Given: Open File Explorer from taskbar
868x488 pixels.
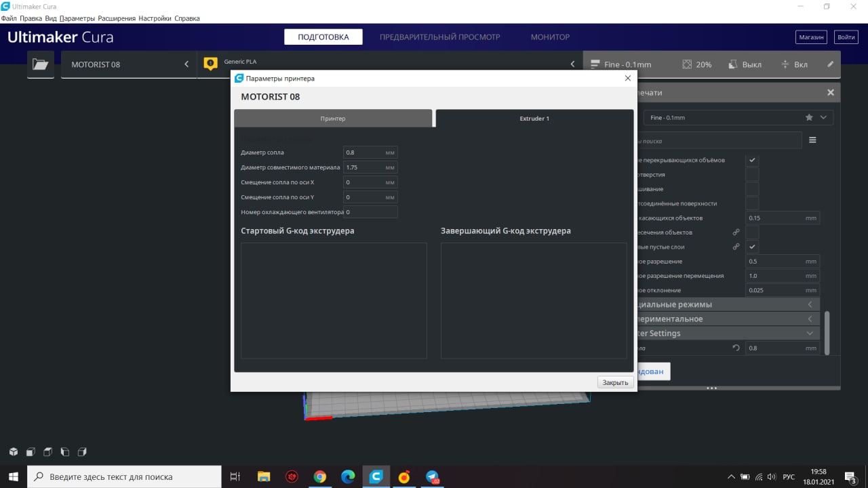Looking at the screenshot, I should (264, 476).
